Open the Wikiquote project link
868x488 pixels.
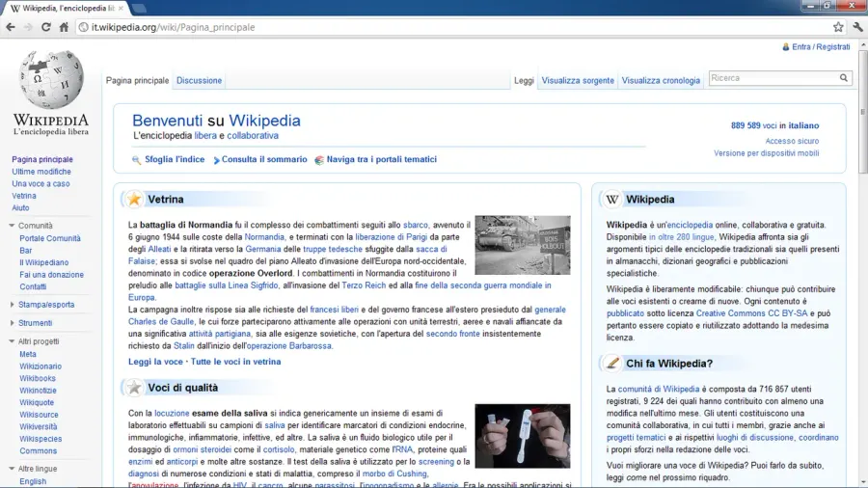click(x=37, y=402)
